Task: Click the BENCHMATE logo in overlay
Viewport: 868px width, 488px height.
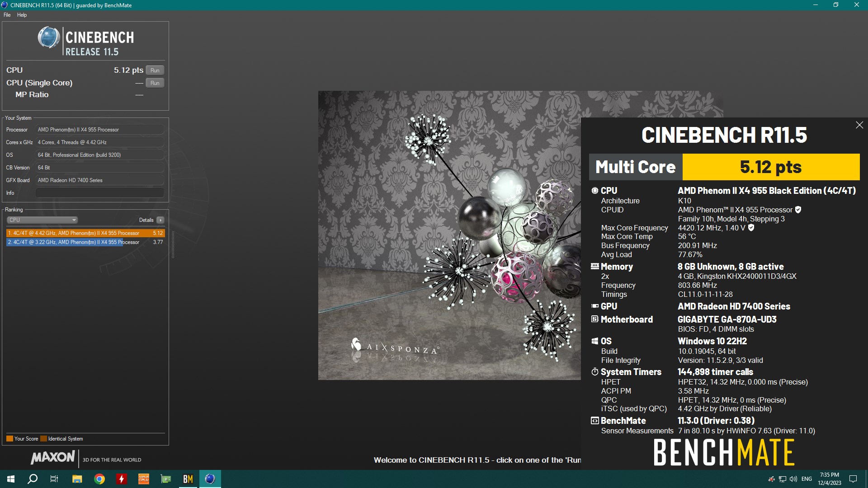Action: 724,453
